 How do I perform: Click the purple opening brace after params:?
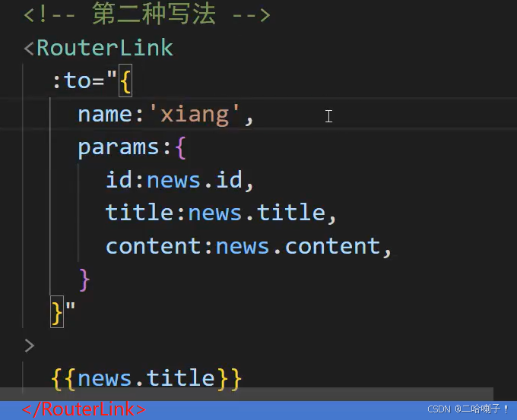(x=180, y=147)
